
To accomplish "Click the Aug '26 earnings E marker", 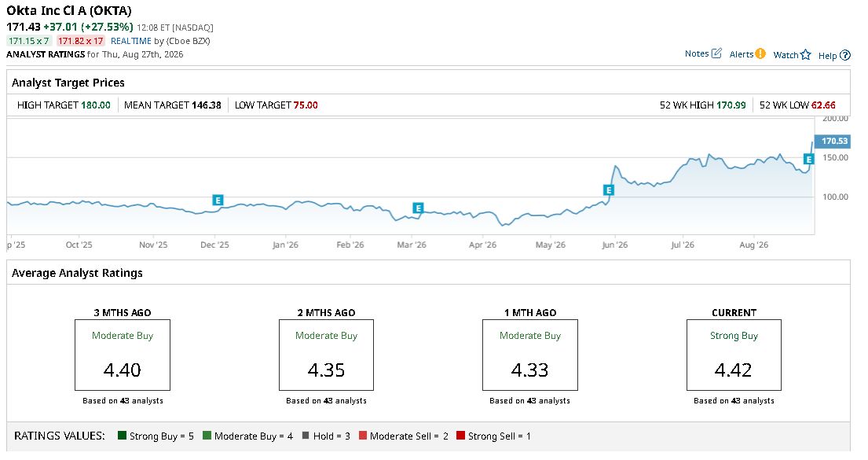I will [x=809, y=160].
